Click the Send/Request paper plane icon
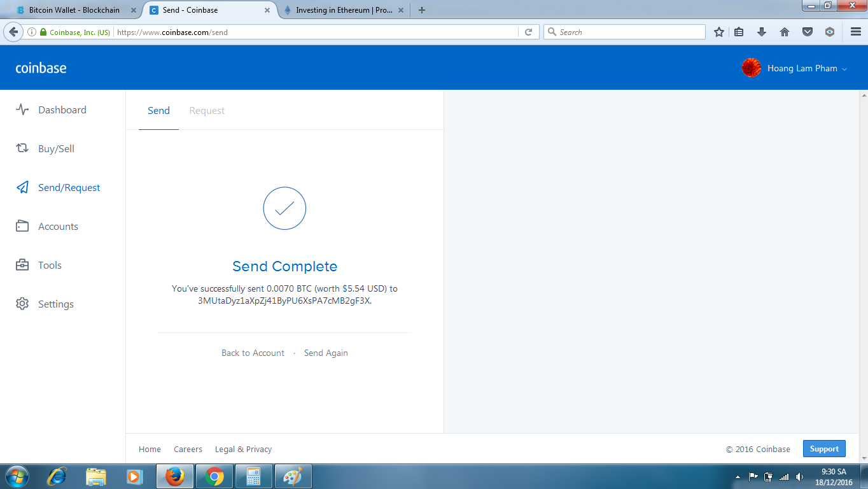This screenshot has height=489, width=868. click(x=22, y=187)
